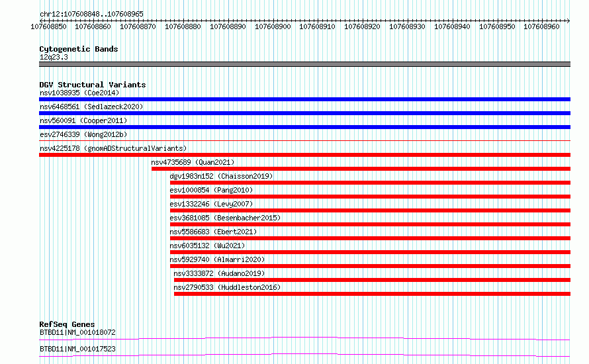Screen dimensions: 589x364
Task: Select esv1332246 (Levy2007) label
Action: [x=211, y=204]
